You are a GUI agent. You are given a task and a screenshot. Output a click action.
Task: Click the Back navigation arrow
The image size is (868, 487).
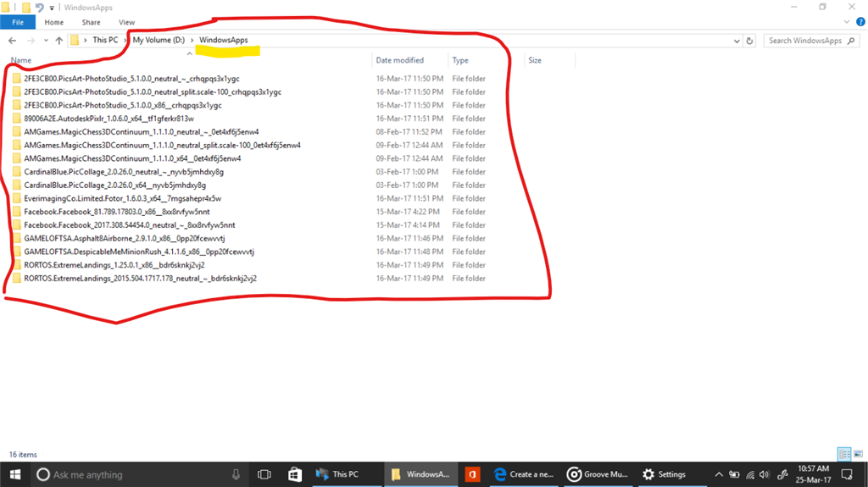coord(12,40)
